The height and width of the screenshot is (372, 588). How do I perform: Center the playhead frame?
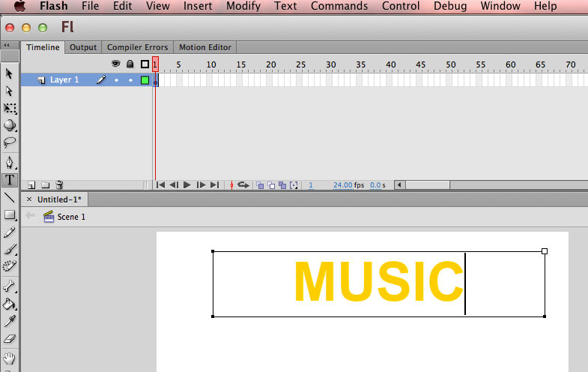click(x=231, y=185)
